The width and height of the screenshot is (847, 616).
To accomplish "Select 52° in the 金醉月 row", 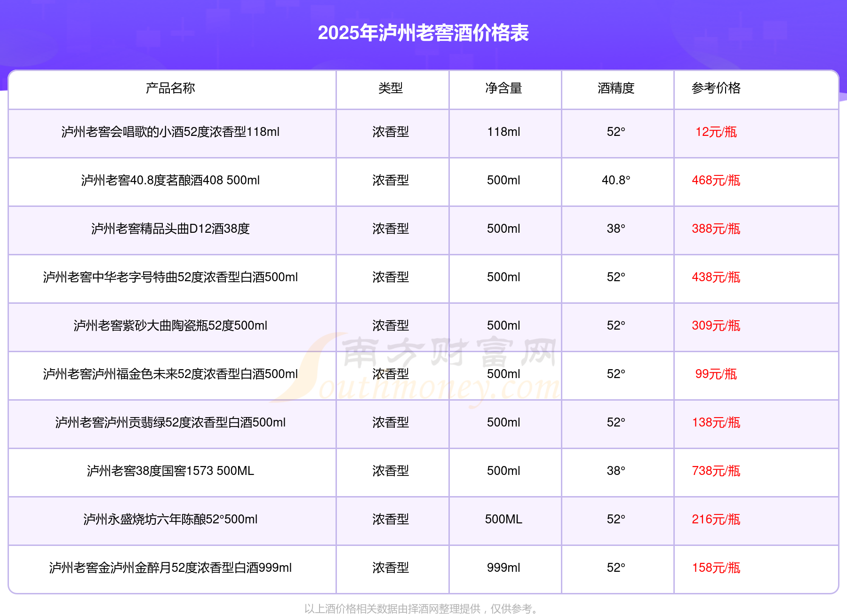I will 616,568.
